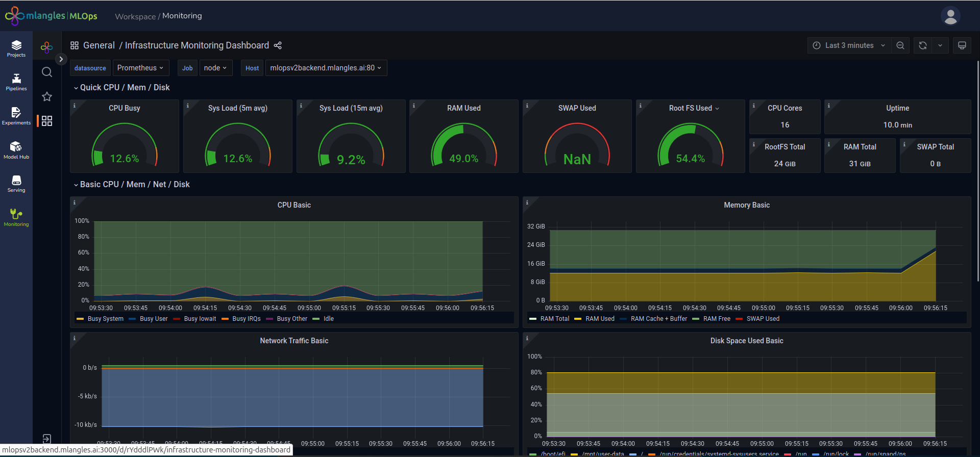Toggle the Busy System legend series
This screenshot has height=457, width=980.
tap(105, 319)
